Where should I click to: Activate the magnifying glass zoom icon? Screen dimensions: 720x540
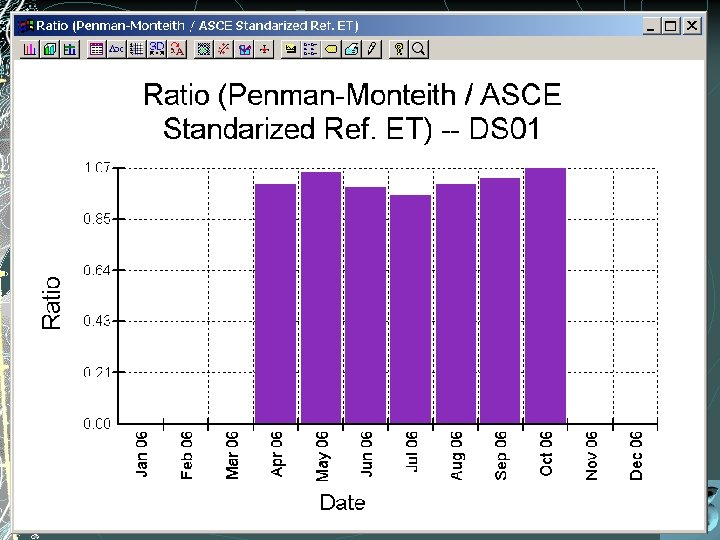(419, 49)
